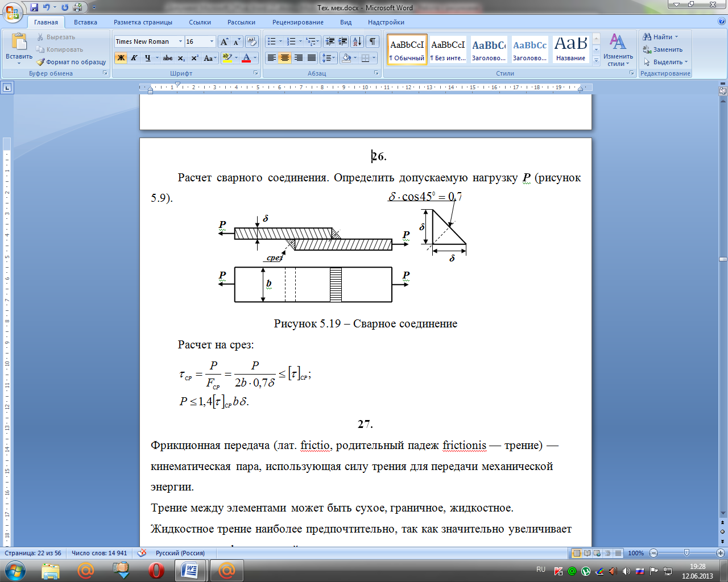Image resolution: width=728 pixels, height=582 pixels.
Task: Apply font color red
Action: click(246, 58)
